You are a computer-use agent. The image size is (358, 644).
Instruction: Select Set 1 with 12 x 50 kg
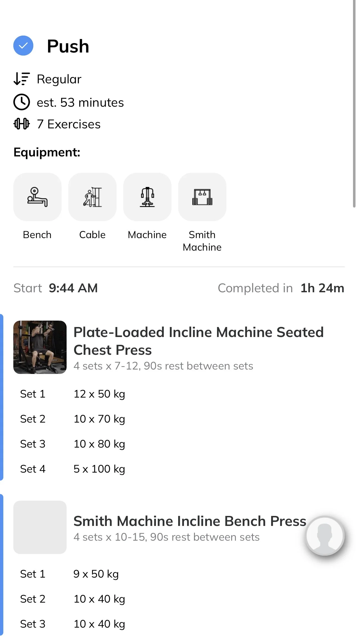(x=73, y=394)
